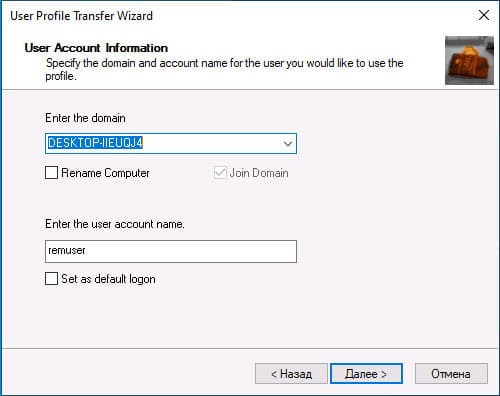
Task: Cancel the wizard via Отмена
Action: pyautogui.click(x=451, y=373)
